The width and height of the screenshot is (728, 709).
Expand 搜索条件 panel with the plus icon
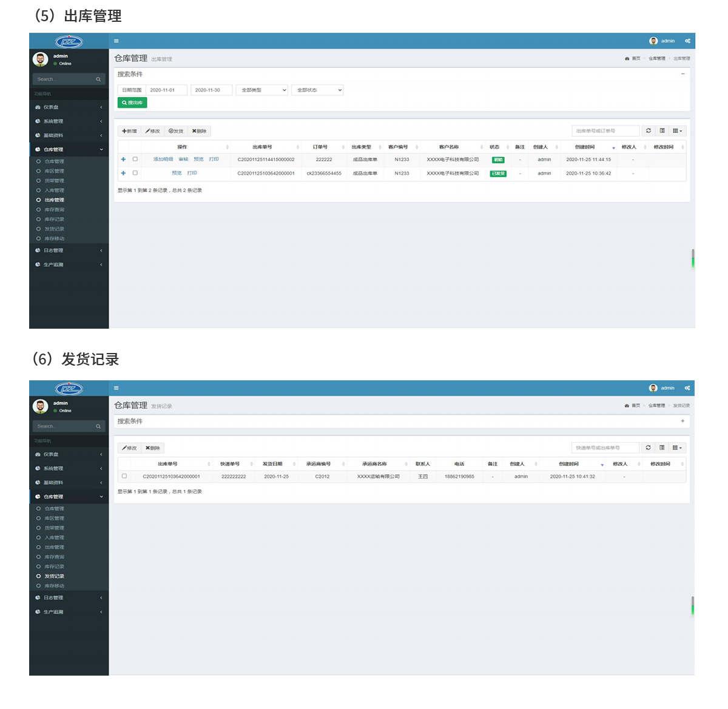[682, 421]
